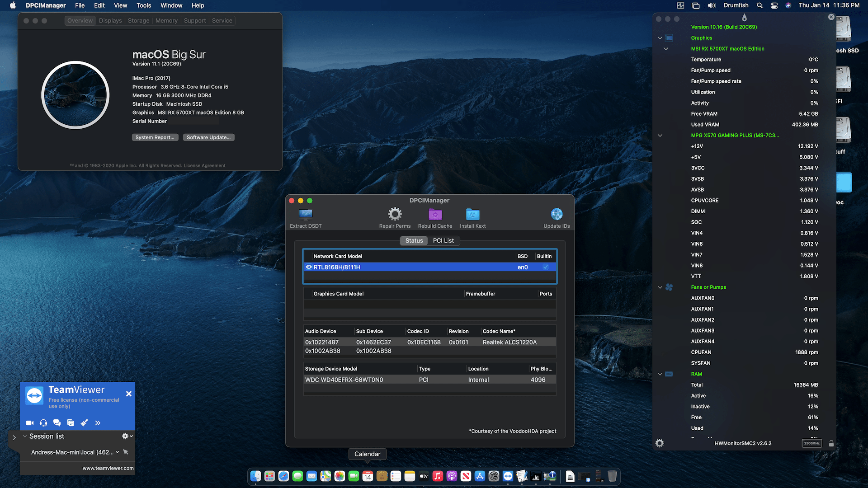Open Safari from the dock

[x=283, y=476]
